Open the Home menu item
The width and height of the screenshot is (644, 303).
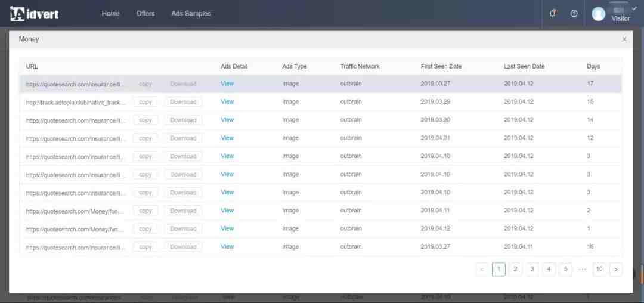tap(110, 14)
